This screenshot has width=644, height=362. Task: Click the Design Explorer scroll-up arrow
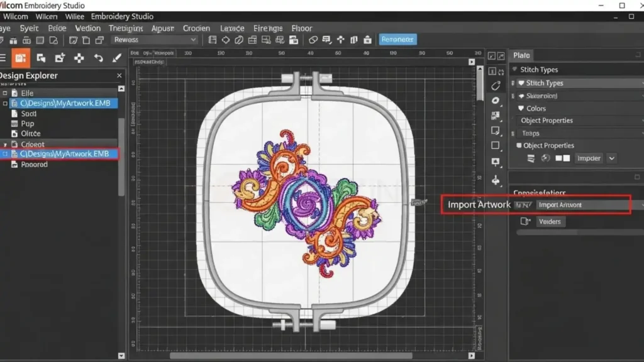click(x=121, y=89)
